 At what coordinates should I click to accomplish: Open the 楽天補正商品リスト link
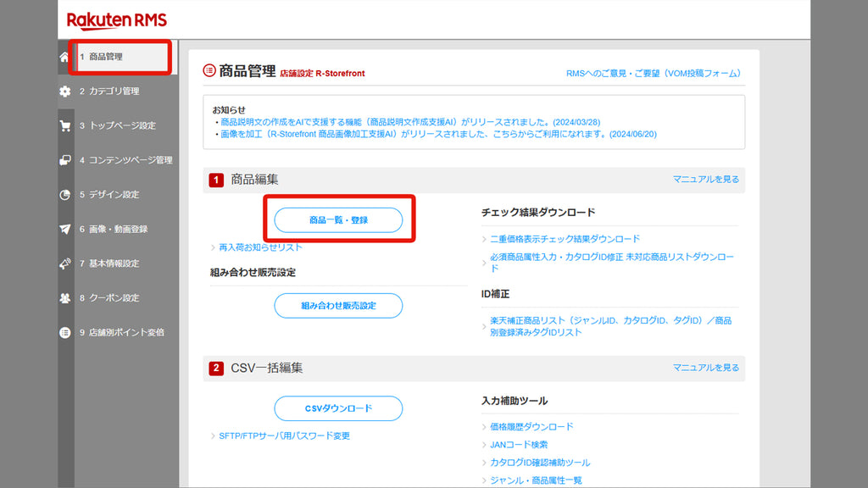click(610, 326)
